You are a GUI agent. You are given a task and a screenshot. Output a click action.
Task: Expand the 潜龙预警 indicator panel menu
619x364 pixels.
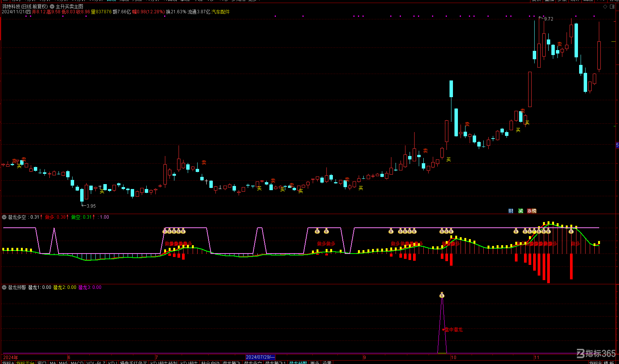[4, 287]
